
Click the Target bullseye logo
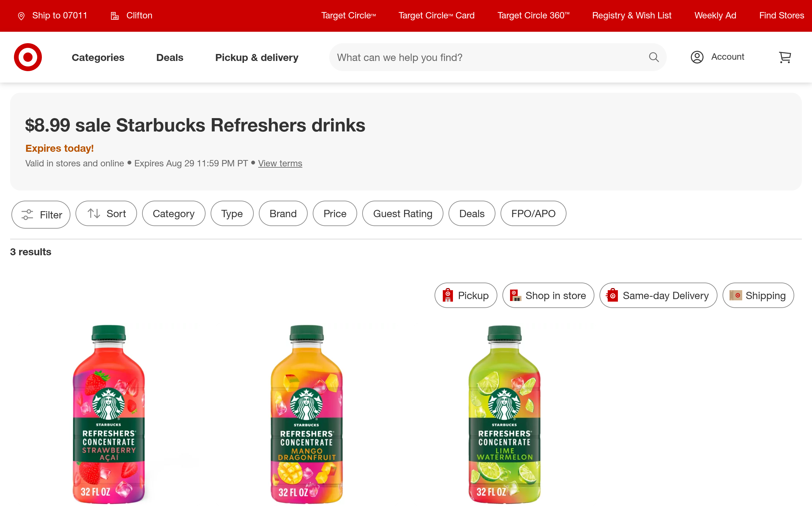(x=28, y=57)
